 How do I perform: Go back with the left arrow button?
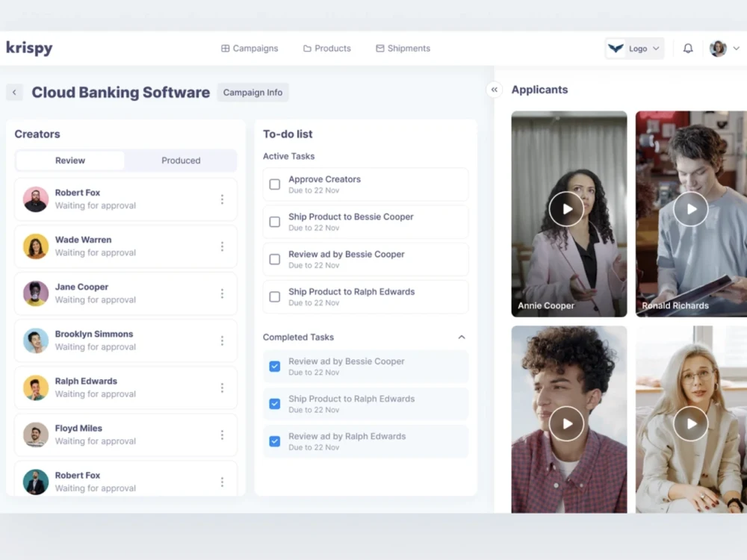pyautogui.click(x=14, y=93)
